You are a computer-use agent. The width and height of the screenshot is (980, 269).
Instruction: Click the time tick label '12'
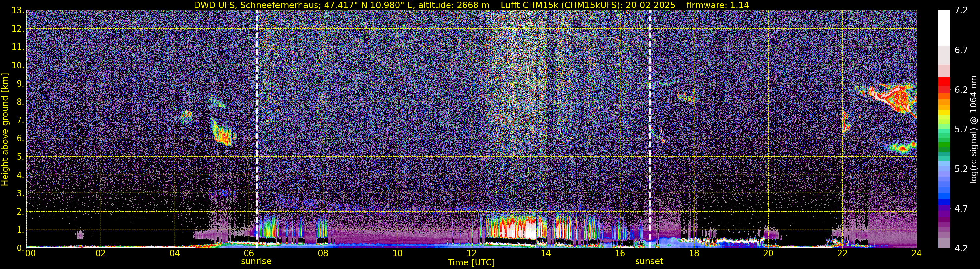point(471,253)
